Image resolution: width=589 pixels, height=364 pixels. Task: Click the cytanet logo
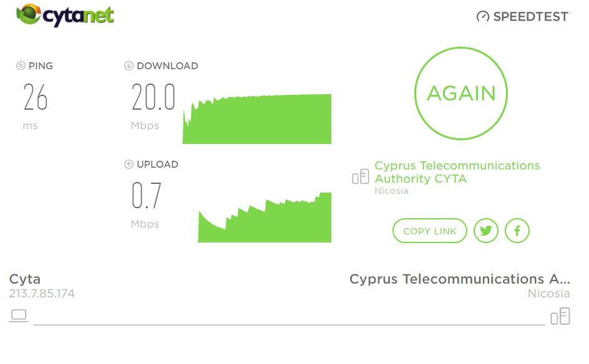(x=65, y=16)
